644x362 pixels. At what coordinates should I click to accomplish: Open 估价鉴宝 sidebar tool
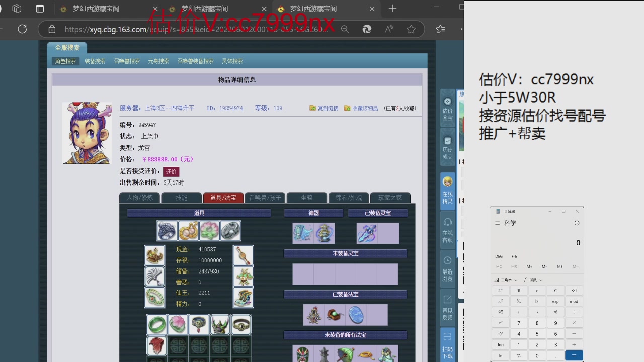tap(447, 109)
